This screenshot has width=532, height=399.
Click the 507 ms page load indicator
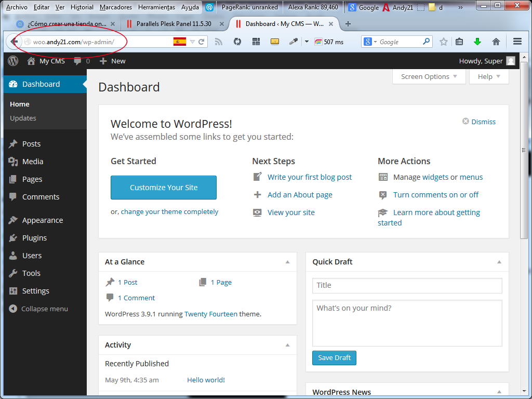[x=329, y=42]
